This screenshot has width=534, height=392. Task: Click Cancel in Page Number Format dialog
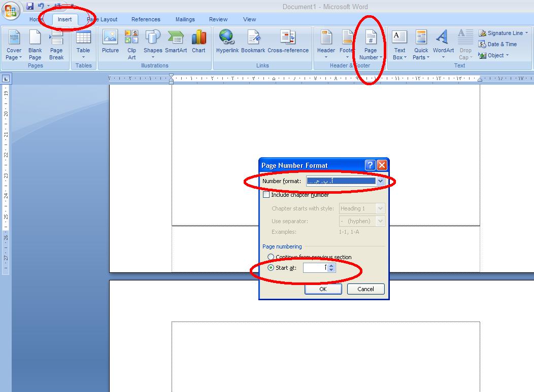[366, 289]
